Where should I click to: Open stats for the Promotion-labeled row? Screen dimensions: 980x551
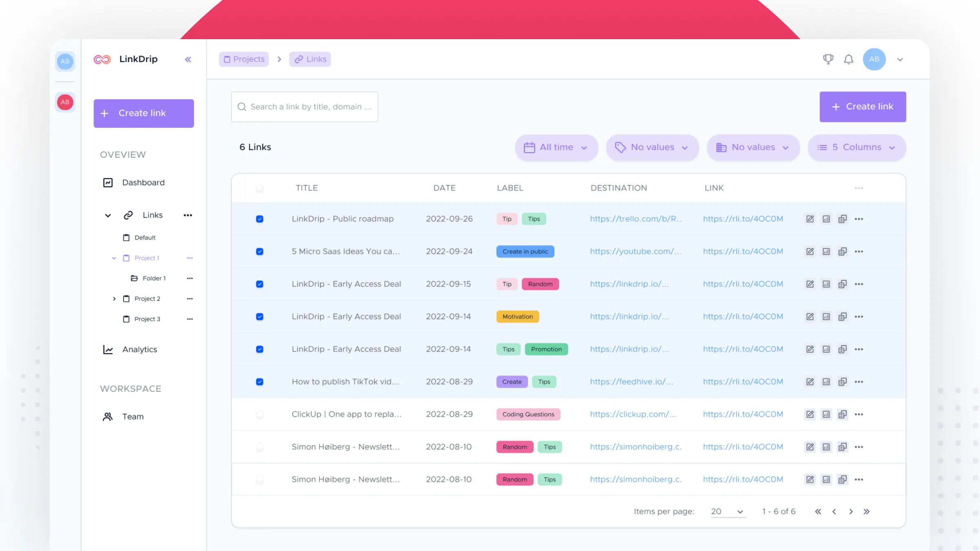click(x=826, y=349)
